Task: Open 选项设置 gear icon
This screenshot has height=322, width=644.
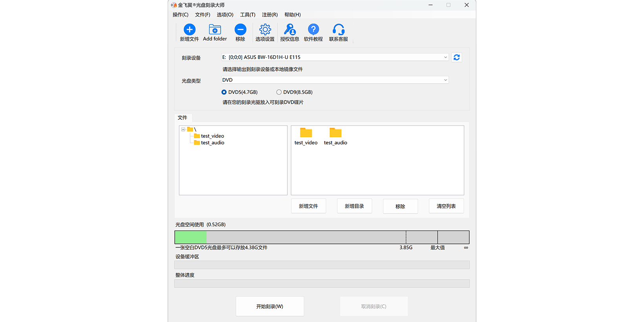Action: [x=265, y=30]
